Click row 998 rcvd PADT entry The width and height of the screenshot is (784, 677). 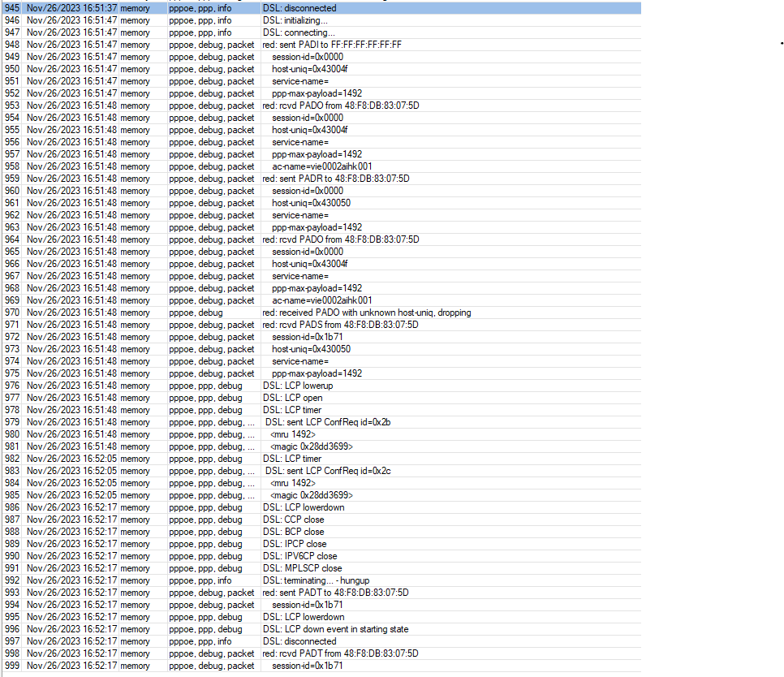click(x=321, y=653)
